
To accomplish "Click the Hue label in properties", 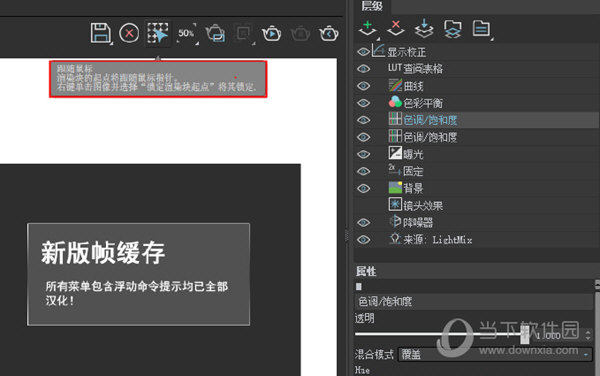I will 362,370.
